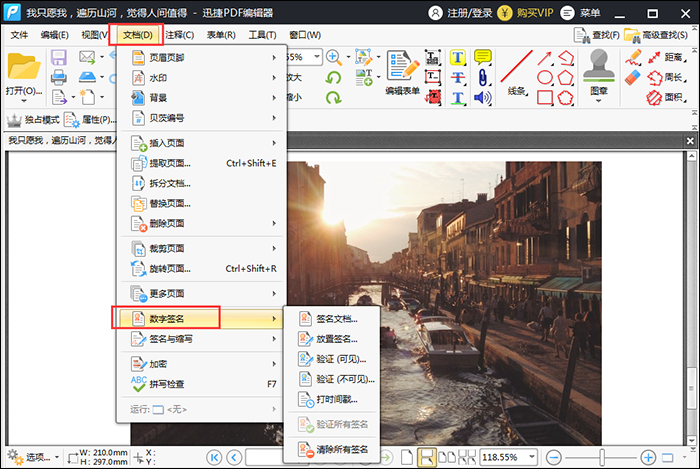Select the Pencil drawing tool
Image resolution: width=700 pixels, height=469 pixels.
tap(633, 58)
